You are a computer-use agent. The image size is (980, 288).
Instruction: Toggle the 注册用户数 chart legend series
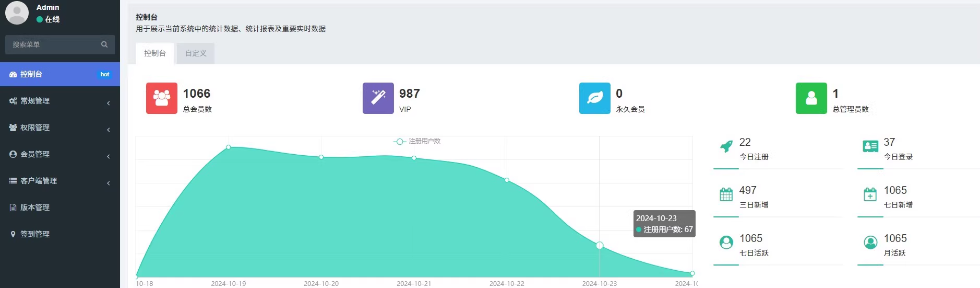(x=417, y=141)
